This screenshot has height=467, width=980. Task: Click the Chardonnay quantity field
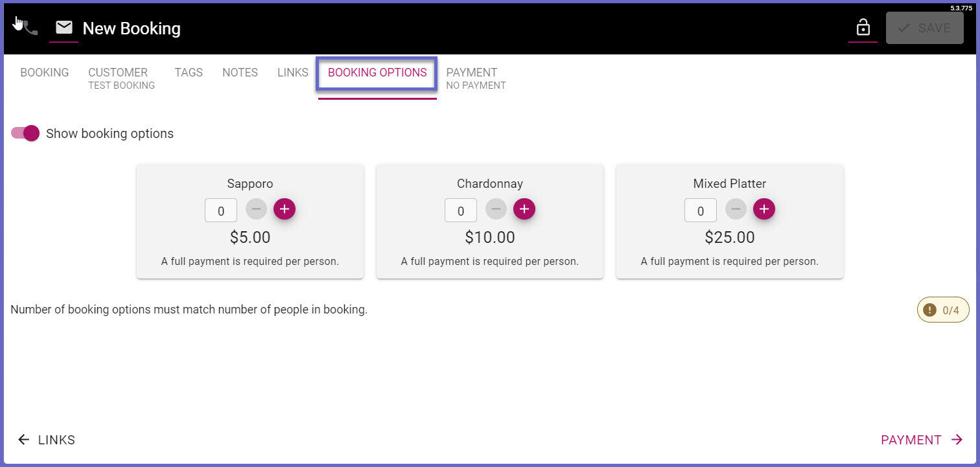coord(461,211)
